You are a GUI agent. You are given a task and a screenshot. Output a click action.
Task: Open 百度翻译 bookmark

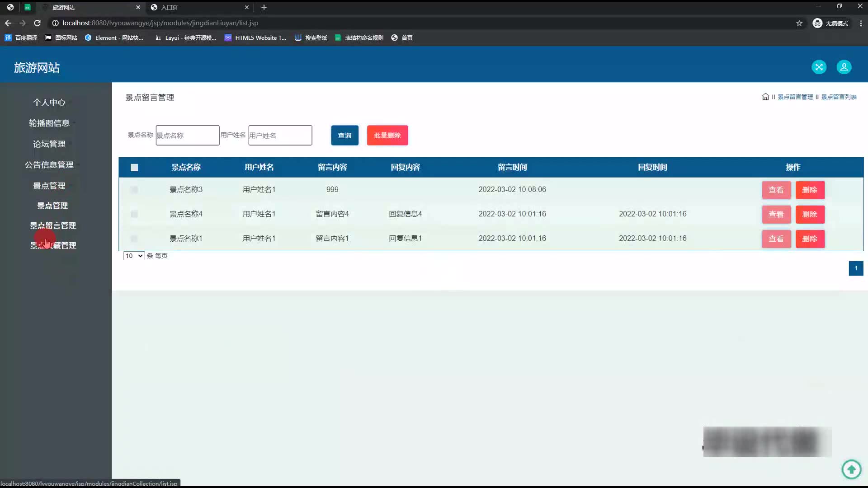[x=21, y=38]
